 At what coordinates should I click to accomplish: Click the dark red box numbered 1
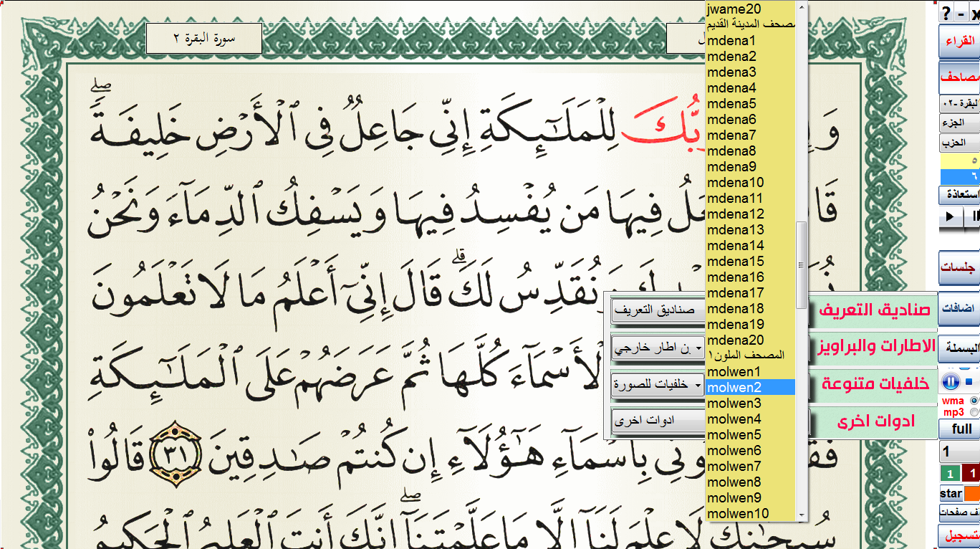click(x=971, y=474)
